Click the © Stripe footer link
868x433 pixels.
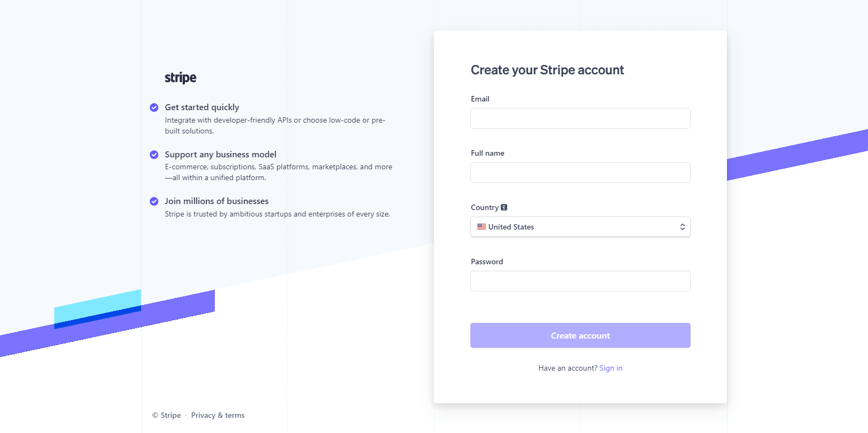(167, 415)
